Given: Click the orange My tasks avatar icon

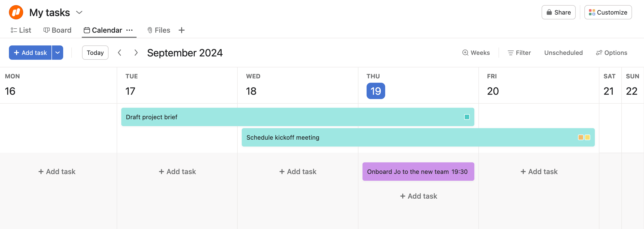Looking at the screenshot, I should click(16, 12).
